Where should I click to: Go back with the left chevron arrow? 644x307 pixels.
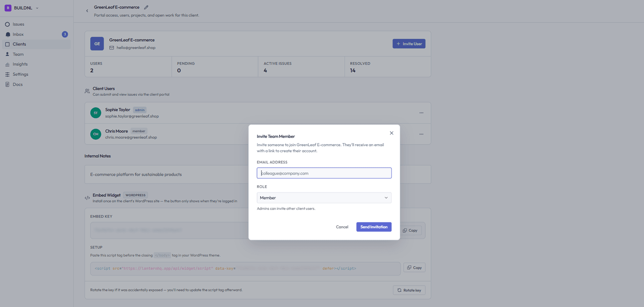(87, 11)
